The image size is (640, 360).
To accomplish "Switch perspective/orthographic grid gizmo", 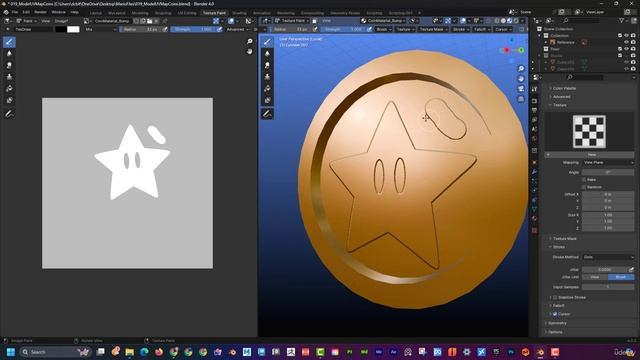I will 521,99.
